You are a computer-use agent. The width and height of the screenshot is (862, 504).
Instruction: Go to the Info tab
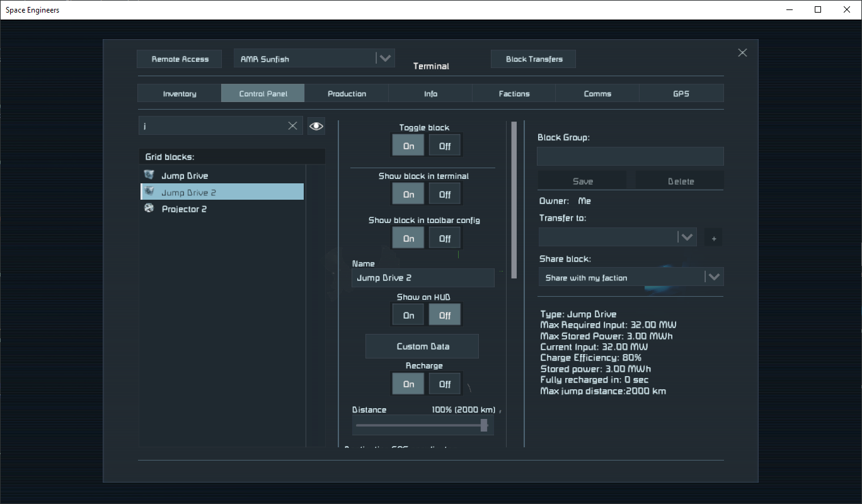[430, 93]
